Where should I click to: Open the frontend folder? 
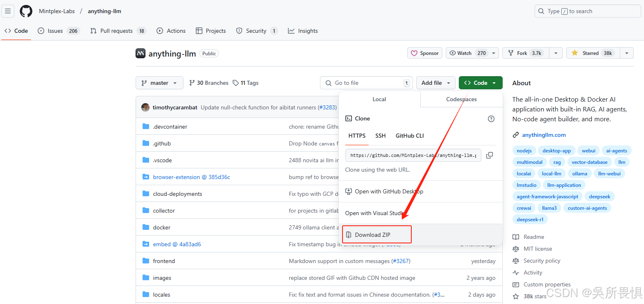tap(164, 261)
